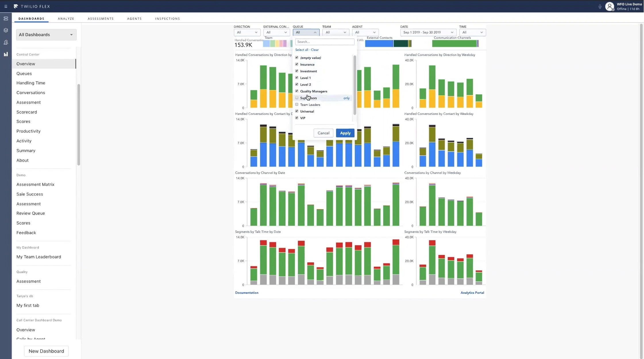The image size is (644, 359).
Task: Enable the Quality Managers queue checkbox
Action: (296, 91)
